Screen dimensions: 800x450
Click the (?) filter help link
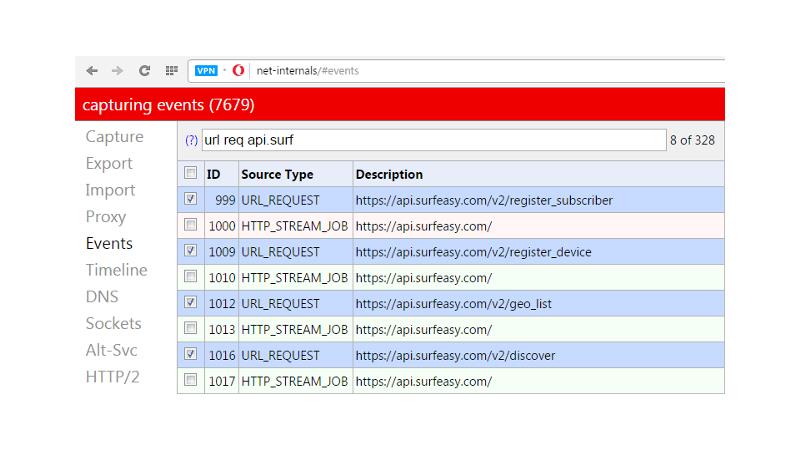coord(191,140)
